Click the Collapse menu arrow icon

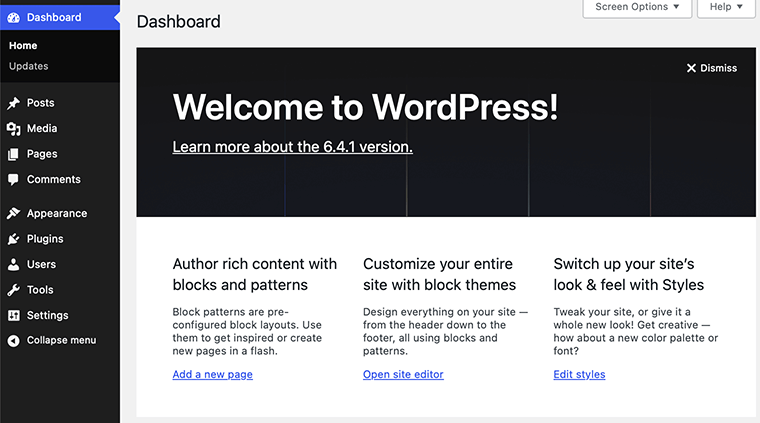(x=14, y=341)
